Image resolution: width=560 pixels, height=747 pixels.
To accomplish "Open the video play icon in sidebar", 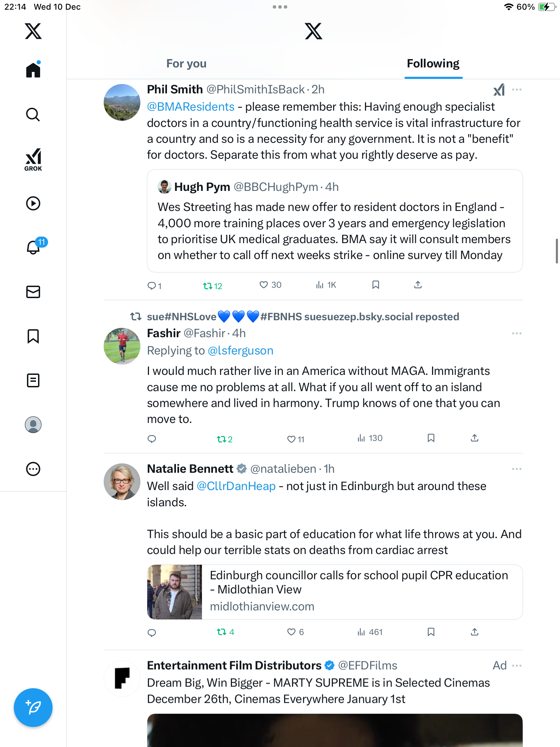I will coord(33,203).
